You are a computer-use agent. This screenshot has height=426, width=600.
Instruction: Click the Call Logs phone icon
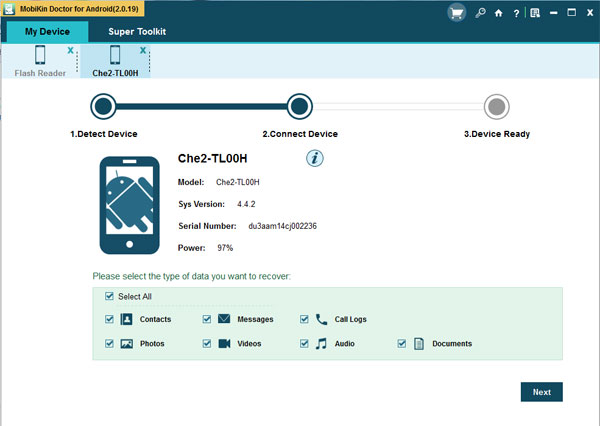[x=321, y=319]
